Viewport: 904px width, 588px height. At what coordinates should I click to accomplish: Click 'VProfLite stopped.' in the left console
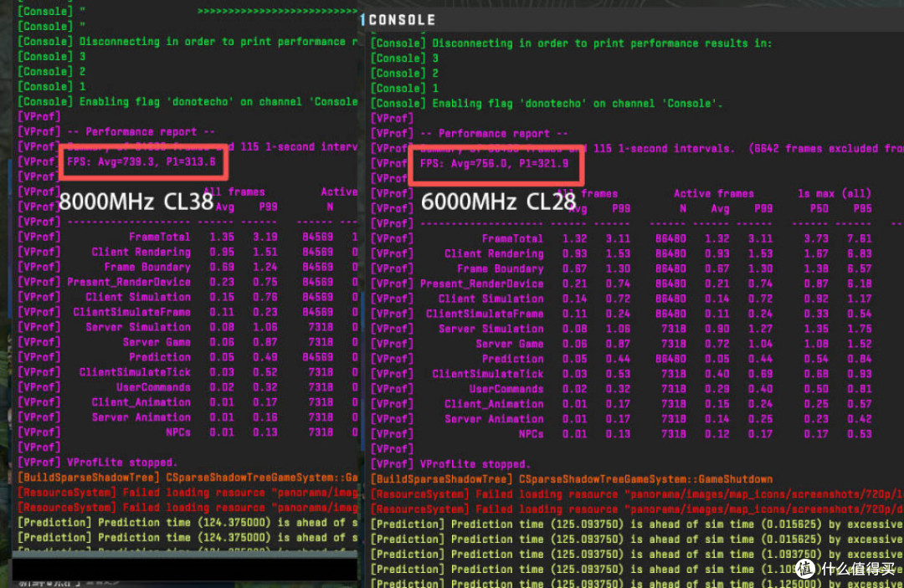[x=121, y=463]
